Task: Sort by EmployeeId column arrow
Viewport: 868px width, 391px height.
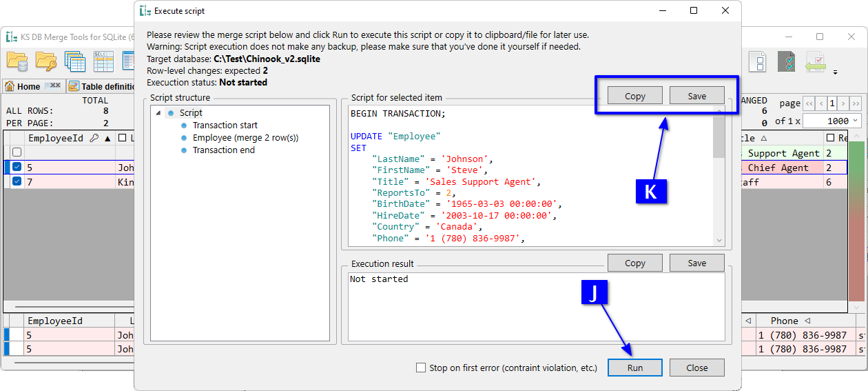Action: [107, 138]
